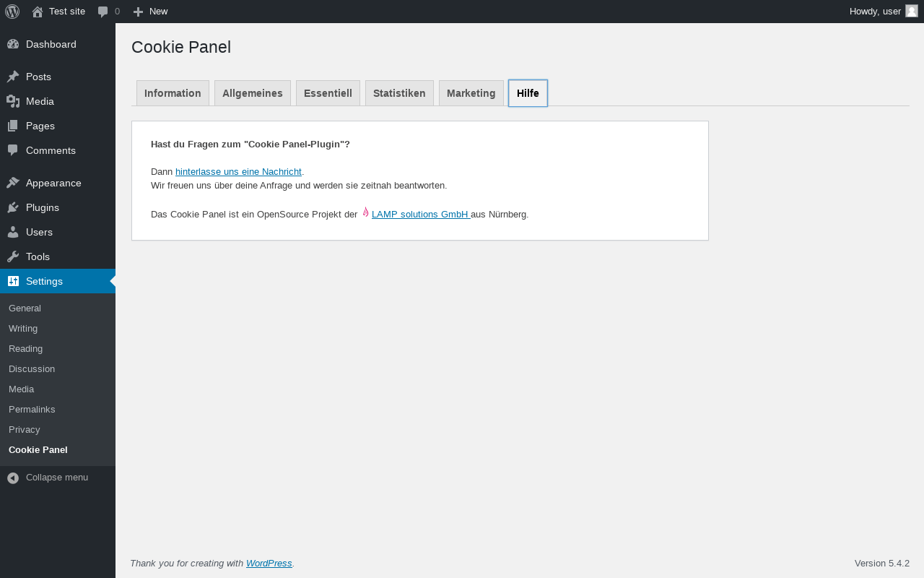Image resolution: width=924 pixels, height=578 pixels.
Task: Open Test site in the admin bar
Action: click(67, 11)
